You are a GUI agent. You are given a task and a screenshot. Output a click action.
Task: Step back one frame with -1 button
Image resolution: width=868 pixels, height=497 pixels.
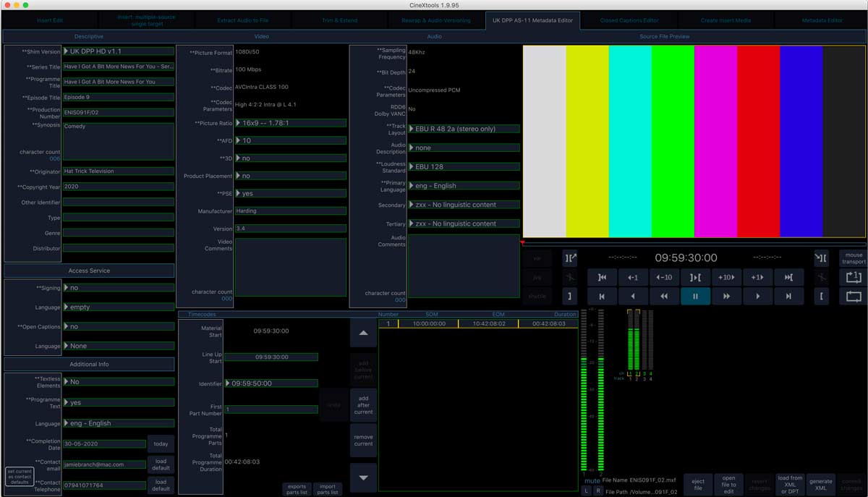[x=633, y=277]
